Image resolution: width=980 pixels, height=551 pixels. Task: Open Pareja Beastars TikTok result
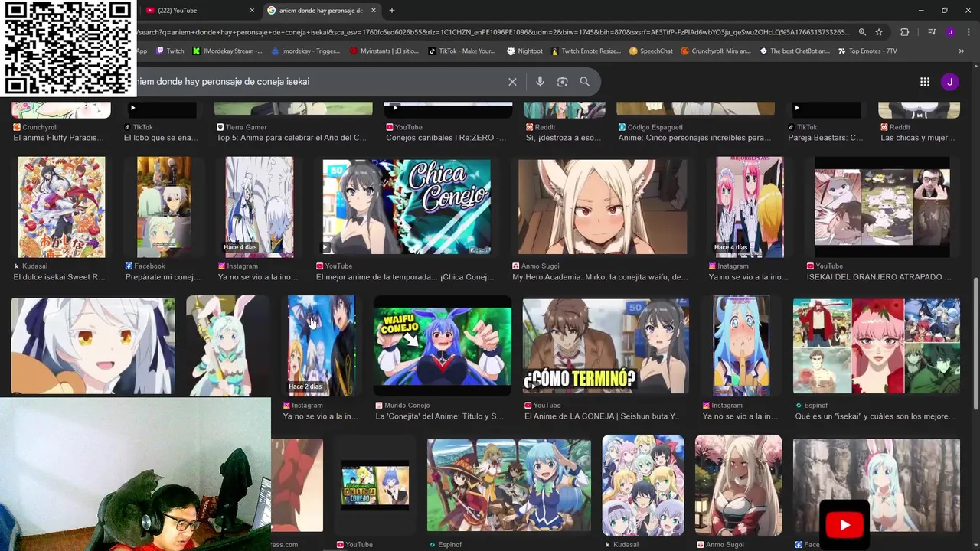pos(825,138)
